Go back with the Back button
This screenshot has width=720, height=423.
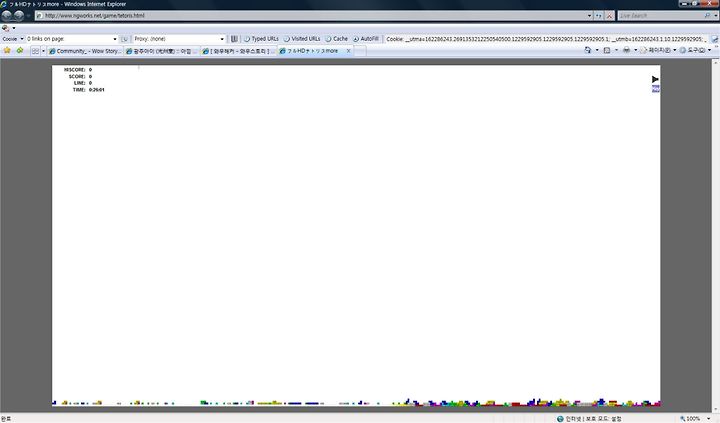click(6, 16)
